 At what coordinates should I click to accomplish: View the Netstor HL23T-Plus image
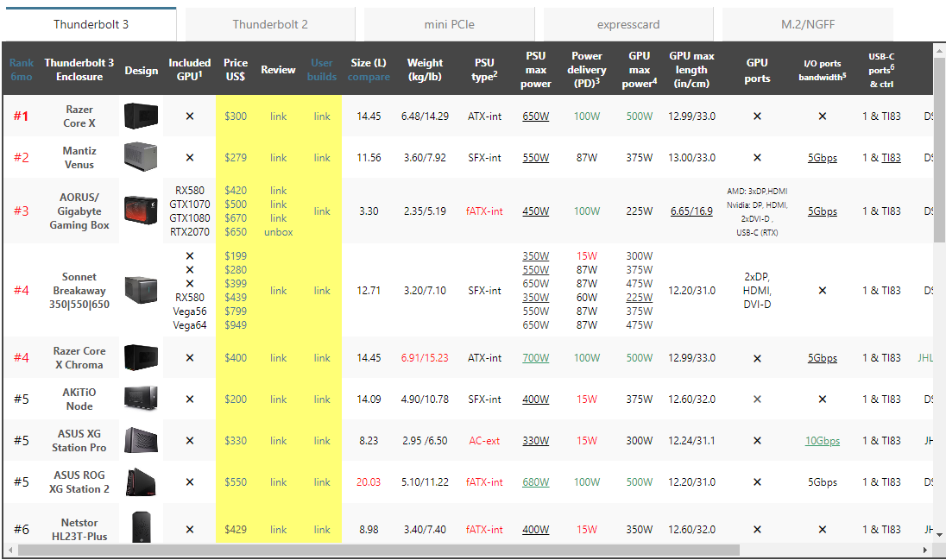click(x=141, y=527)
